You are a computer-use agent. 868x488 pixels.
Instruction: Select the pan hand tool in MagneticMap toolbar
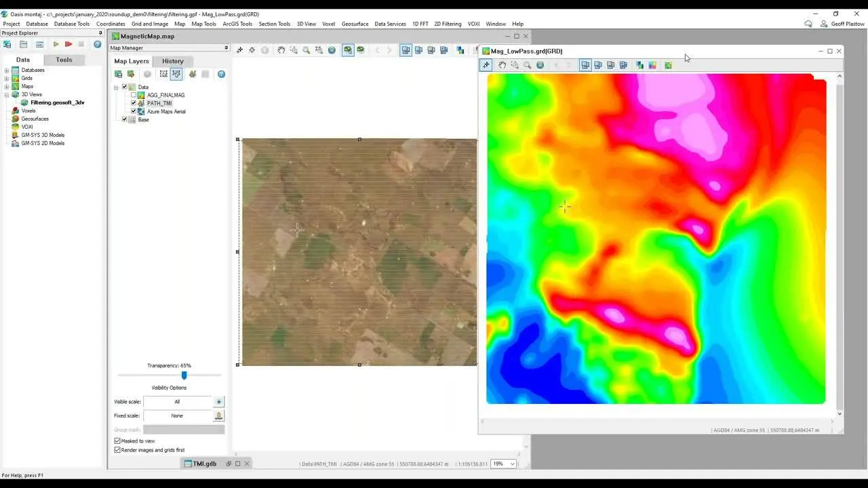click(281, 50)
